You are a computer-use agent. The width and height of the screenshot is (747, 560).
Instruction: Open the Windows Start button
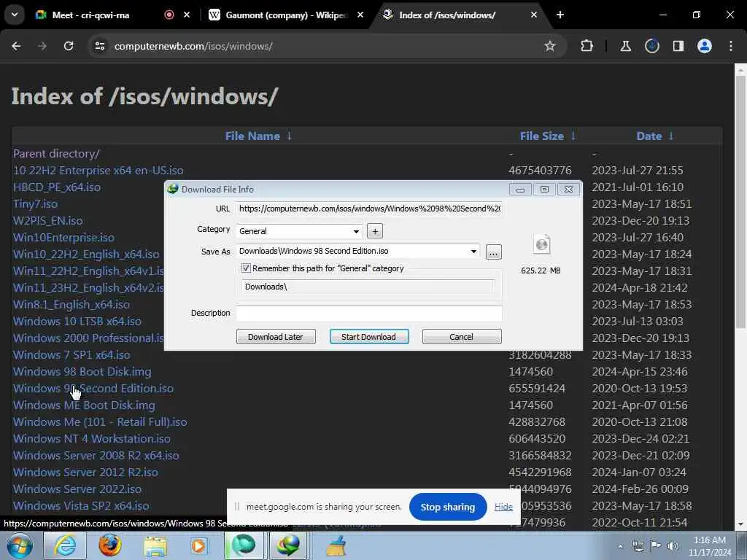(x=19, y=545)
